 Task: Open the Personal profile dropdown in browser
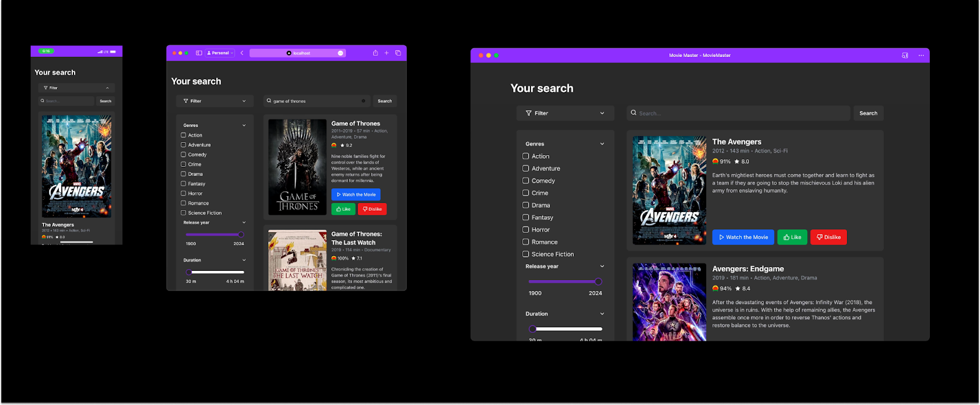tap(220, 53)
